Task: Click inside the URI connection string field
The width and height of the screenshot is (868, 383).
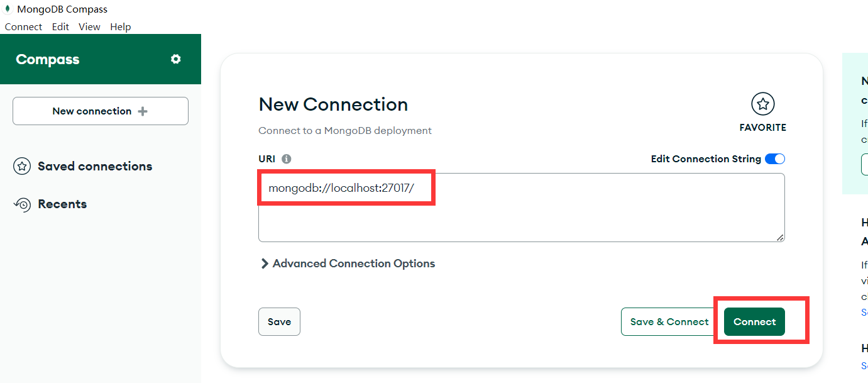Action: point(522,208)
